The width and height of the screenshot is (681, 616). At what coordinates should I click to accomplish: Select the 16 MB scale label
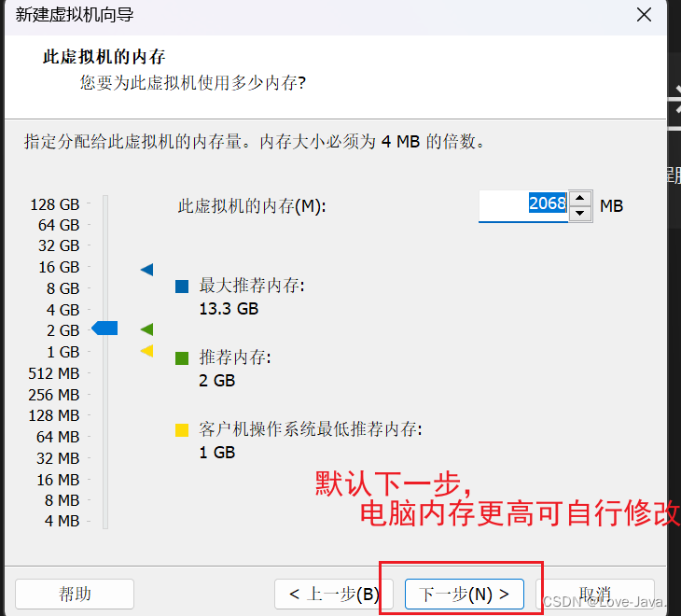click(58, 480)
